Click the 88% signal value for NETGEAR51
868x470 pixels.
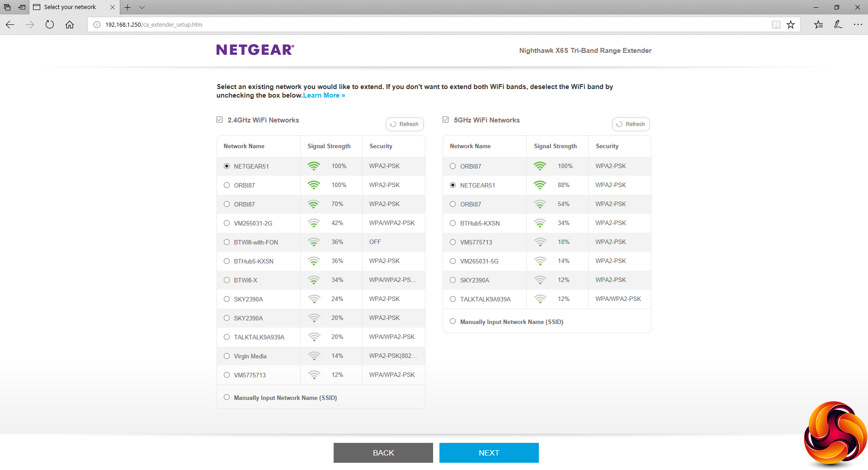pos(563,185)
